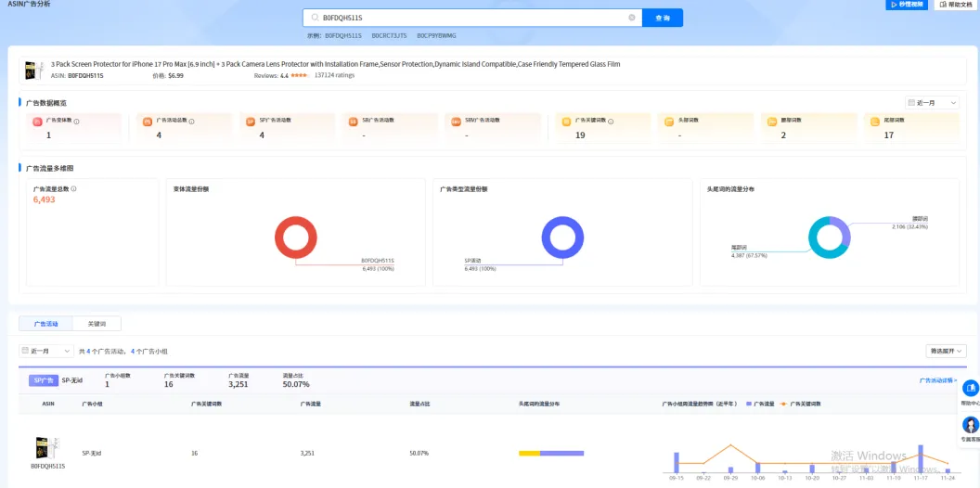Viewport: 980px width, 488px height.
Task: Click the info icon next to 广告关键词数
Action: point(611,121)
